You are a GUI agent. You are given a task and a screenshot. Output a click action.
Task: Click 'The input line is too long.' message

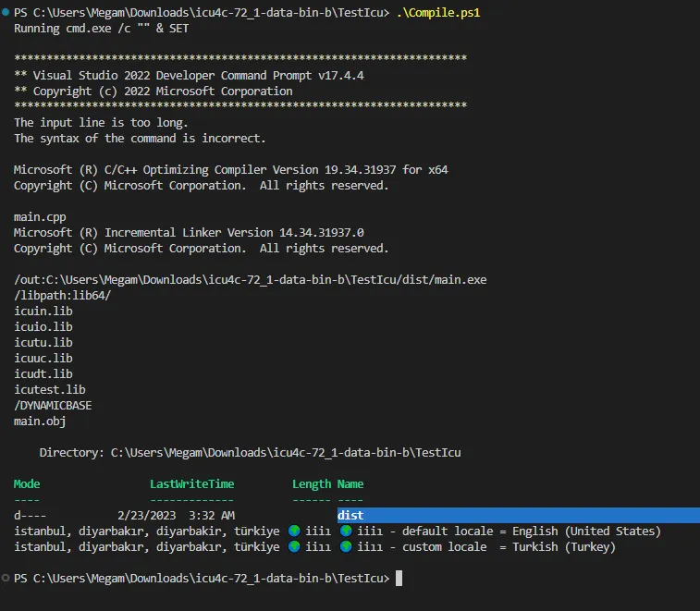[101, 122]
